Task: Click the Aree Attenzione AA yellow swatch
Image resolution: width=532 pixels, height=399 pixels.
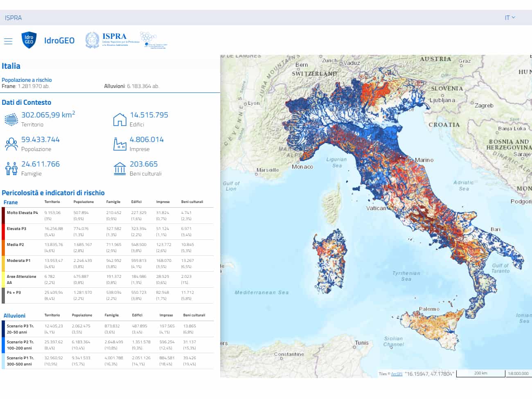Action: [3, 280]
